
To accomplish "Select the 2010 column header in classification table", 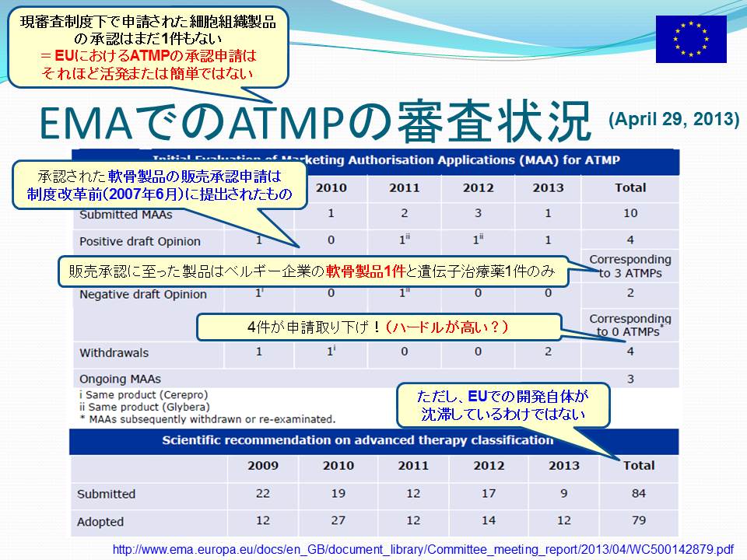I will coord(338,465).
